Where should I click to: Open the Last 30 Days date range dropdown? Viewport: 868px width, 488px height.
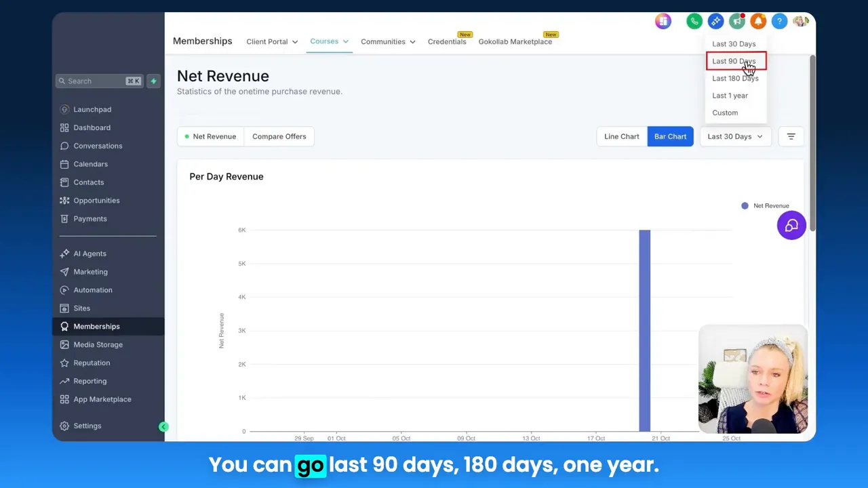pyautogui.click(x=734, y=136)
